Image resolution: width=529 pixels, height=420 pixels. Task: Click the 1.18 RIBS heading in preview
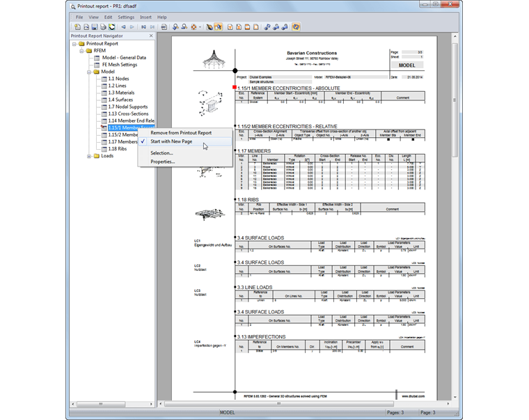(x=248, y=200)
